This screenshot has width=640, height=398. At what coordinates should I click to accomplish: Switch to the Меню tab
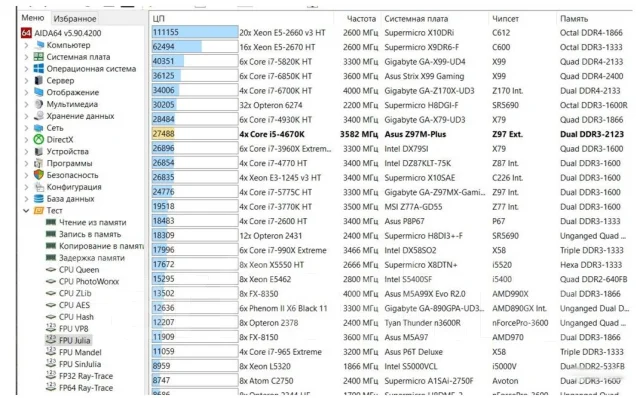pyautogui.click(x=33, y=18)
